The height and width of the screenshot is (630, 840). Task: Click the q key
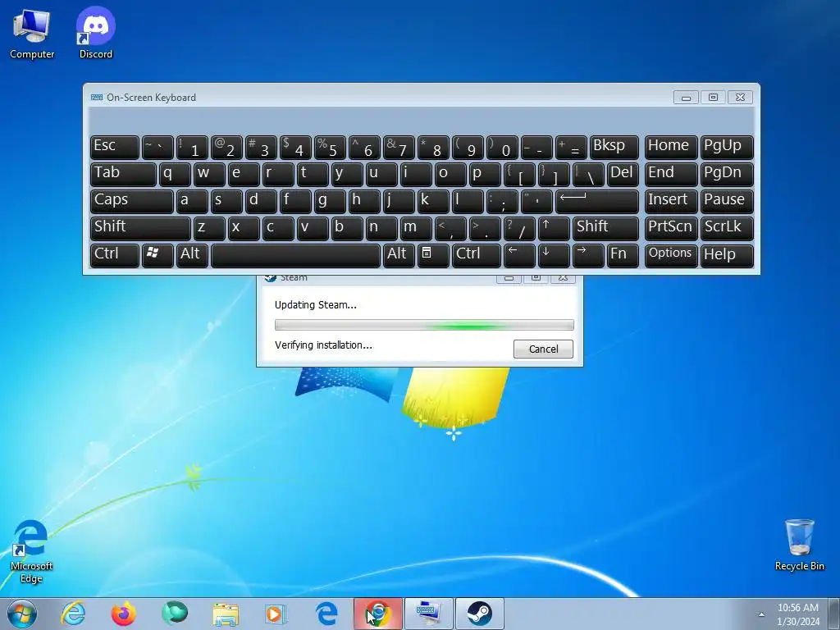[x=175, y=175]
